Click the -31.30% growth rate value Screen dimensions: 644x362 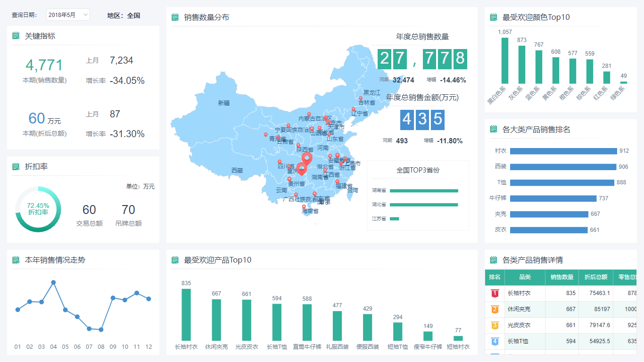(127, 134)
